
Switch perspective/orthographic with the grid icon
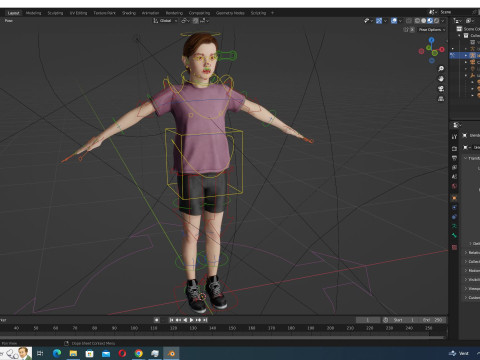[441, 99]
